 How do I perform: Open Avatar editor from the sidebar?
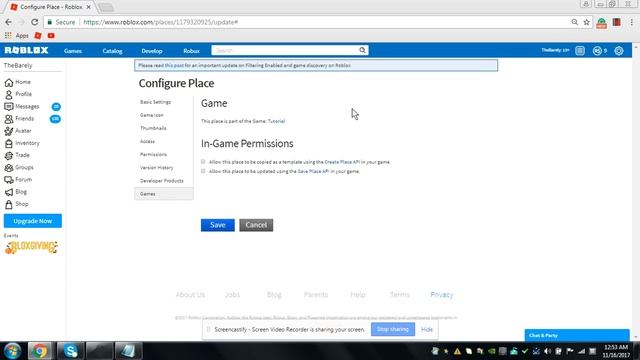point(18,131)
